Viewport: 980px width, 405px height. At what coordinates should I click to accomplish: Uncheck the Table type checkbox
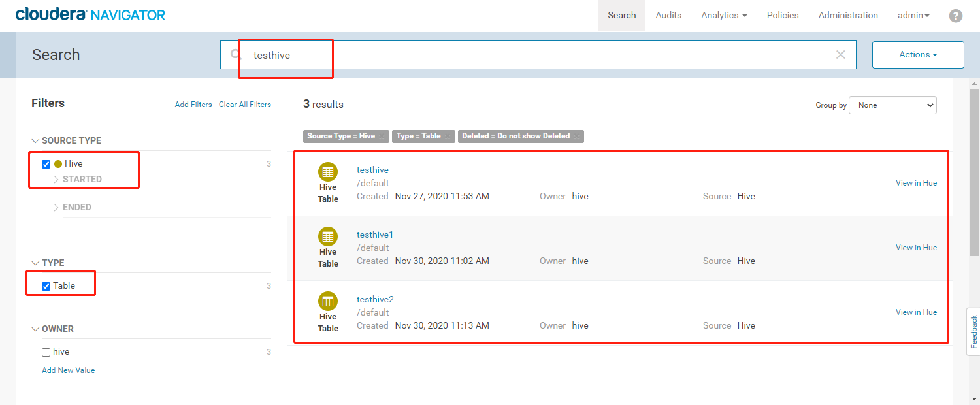(46, 286)
